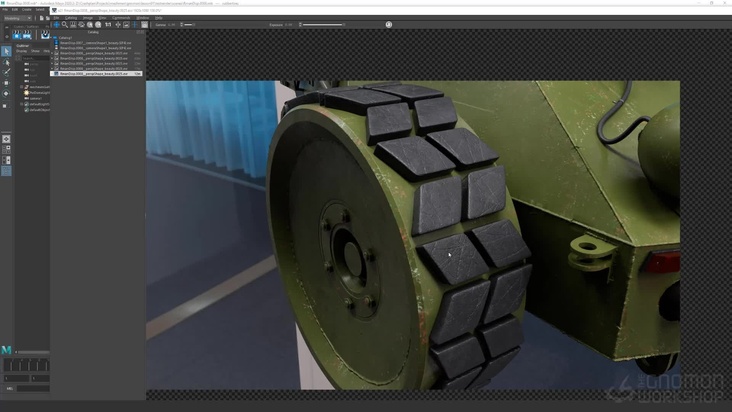Select the PxrDomeLight node in Outliner
The width and height of the screenshot is (732, 412).
pyautogui.click(x=39, y=93)
